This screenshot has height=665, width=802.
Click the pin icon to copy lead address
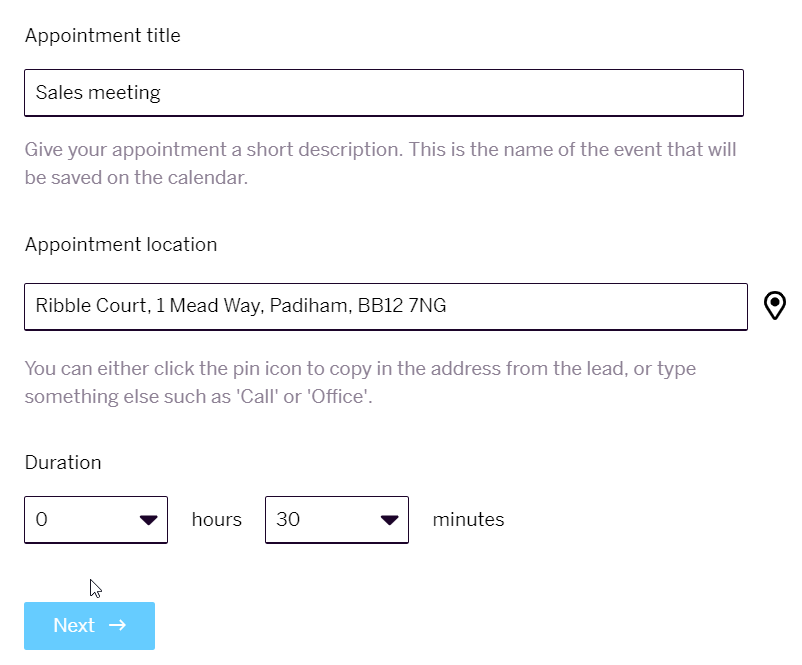point(774,305)
